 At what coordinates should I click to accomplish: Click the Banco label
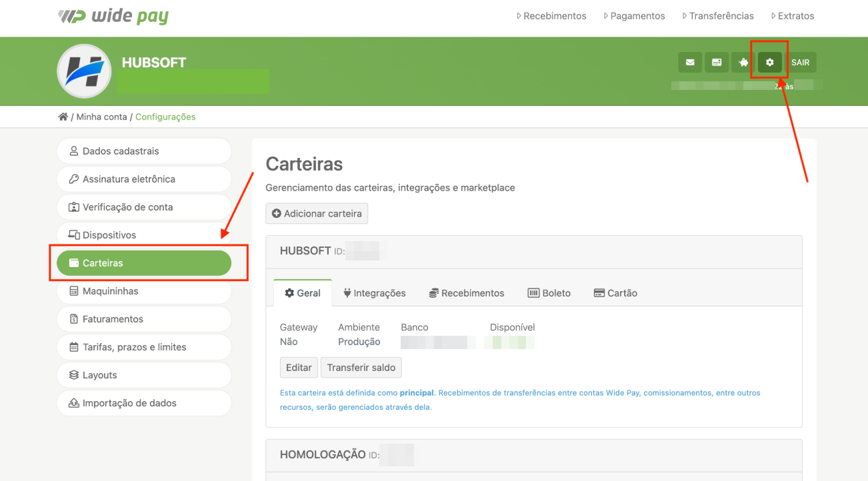click(415, 327)
